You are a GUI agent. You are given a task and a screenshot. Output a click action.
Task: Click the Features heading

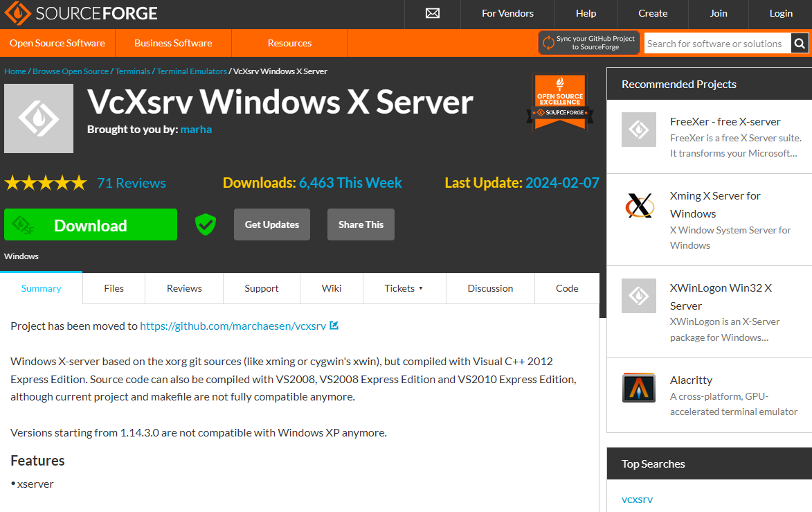[x=38, y=461]
